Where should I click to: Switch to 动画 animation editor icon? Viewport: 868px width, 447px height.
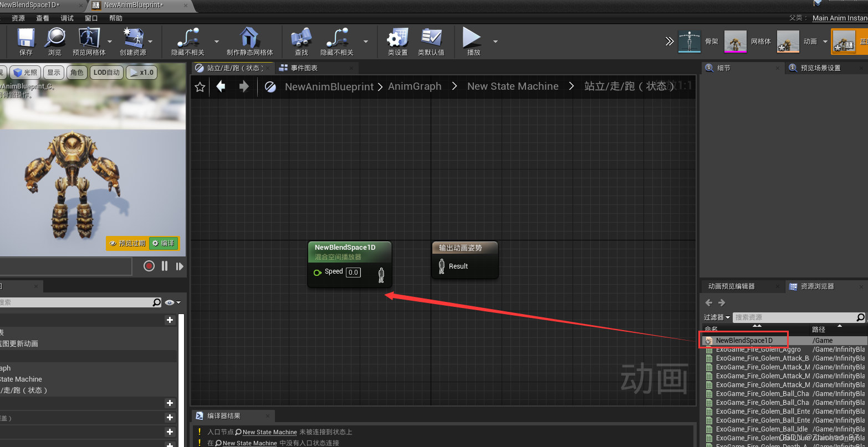click(x=788, y=42)
